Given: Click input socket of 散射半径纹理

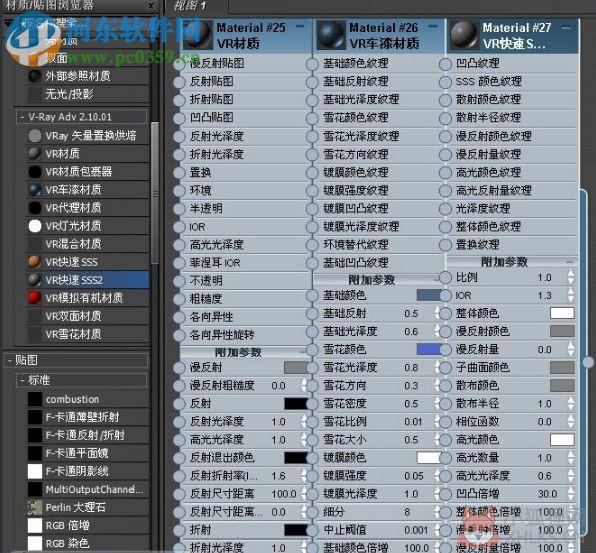Looking at the screenshot, I should coord(445,118).
